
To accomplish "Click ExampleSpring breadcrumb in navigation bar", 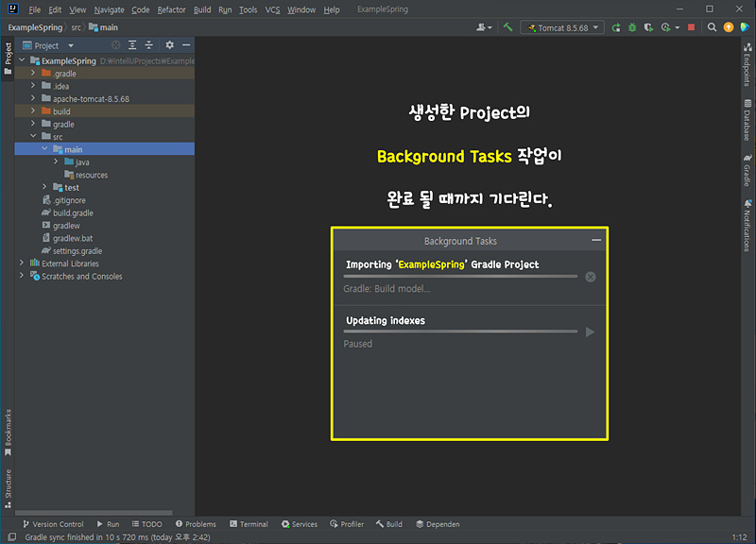I will 35,27.
